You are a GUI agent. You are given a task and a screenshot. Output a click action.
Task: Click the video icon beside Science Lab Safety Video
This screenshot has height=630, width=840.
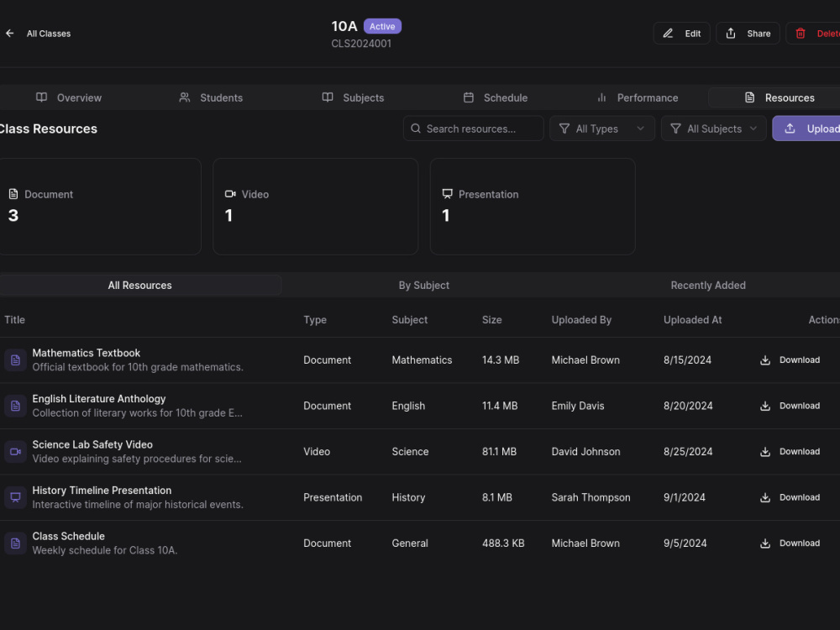pos(15,452)
